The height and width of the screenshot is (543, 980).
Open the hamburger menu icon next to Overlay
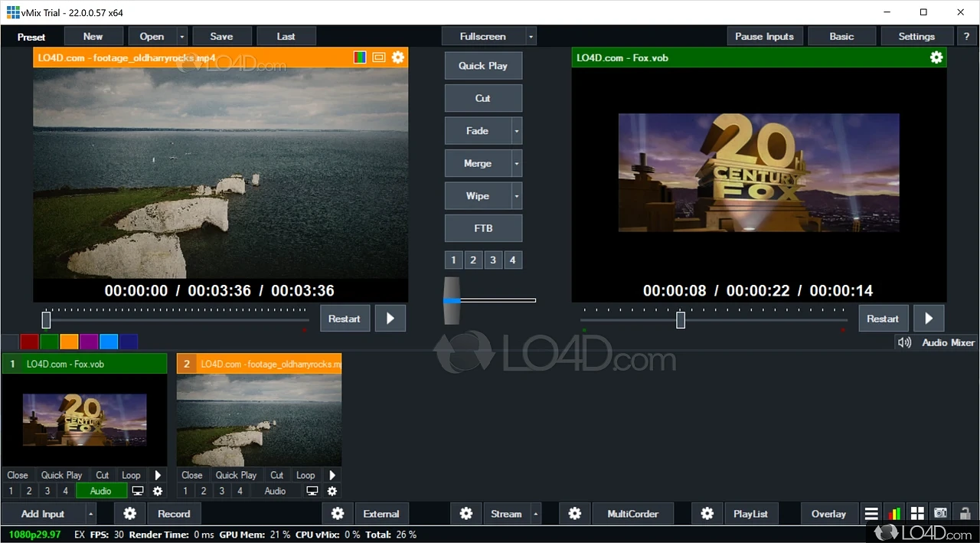pos(871,513)
